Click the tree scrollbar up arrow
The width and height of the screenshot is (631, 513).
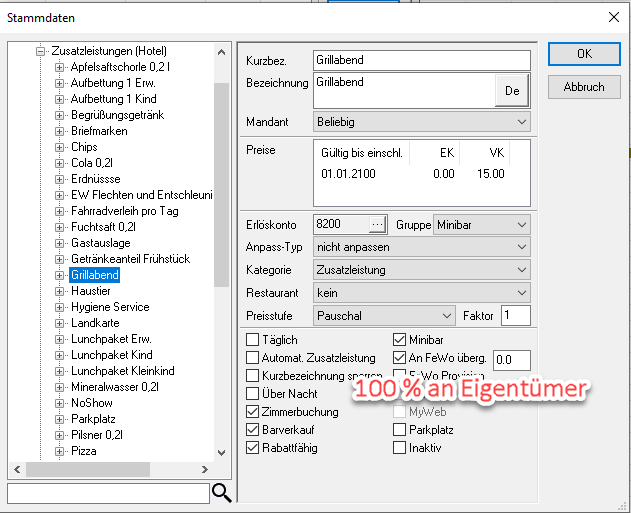(x=221, y=52)
